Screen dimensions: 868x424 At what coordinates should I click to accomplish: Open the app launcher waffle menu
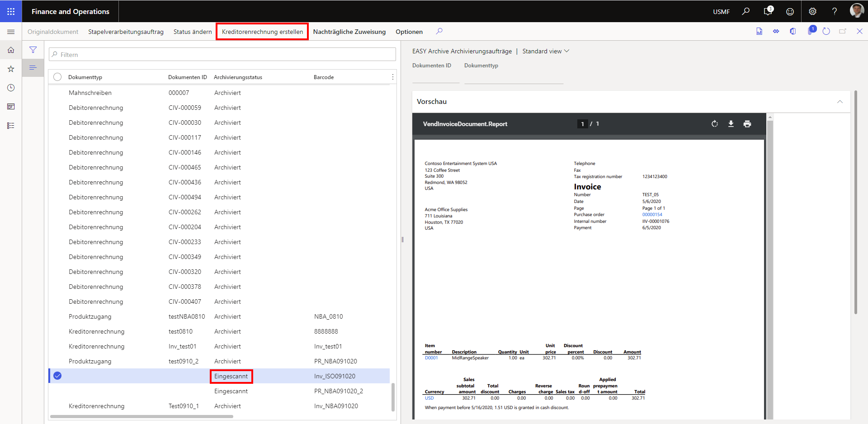(11, 11)
